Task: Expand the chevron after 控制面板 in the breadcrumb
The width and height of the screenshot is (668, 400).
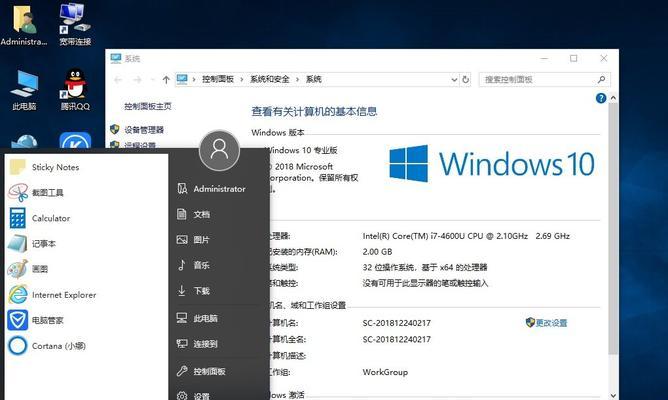Action: tap(242, 80)
